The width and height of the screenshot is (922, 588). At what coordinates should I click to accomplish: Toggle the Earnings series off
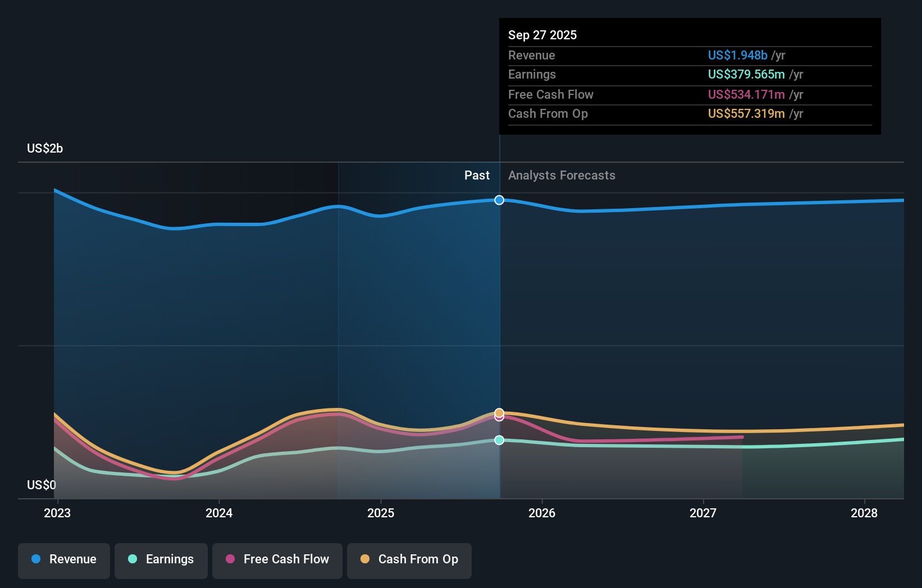161,559
